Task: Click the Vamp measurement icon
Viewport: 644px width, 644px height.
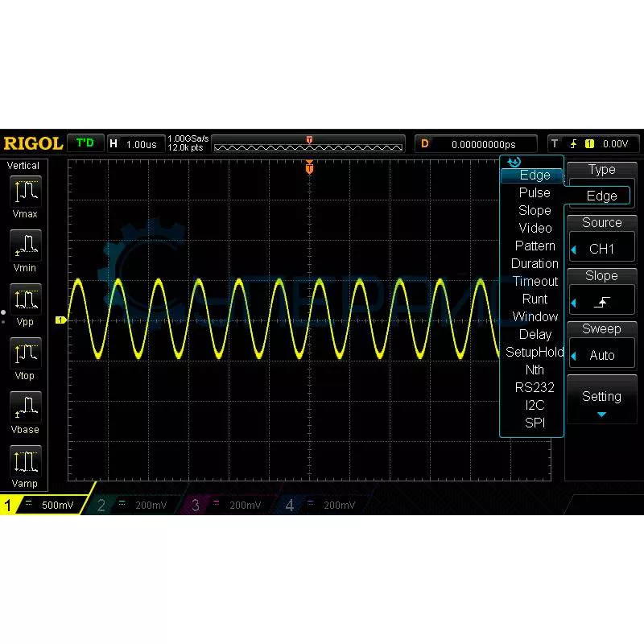Action: 25,462
